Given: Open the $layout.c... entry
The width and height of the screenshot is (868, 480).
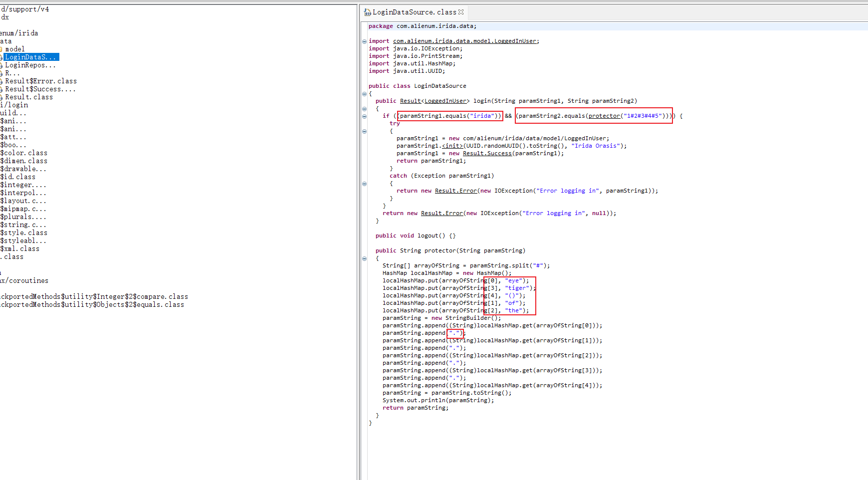Looking at the screenshot, I should (x=23, y=201).
